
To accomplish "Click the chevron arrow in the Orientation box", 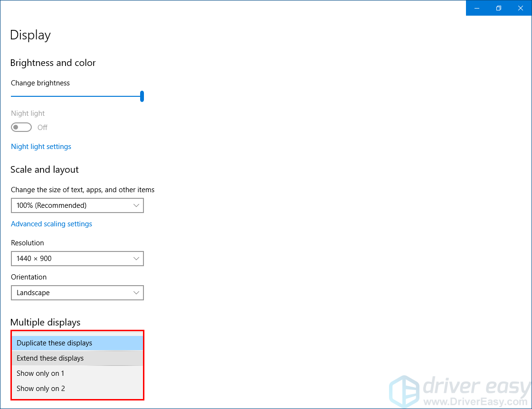I will (x=136, y=293).
